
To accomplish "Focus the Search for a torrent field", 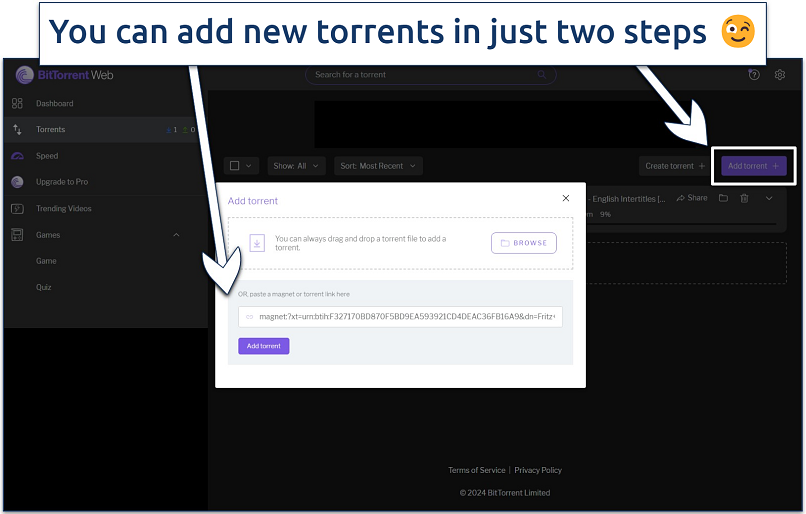I will (431, 75).
